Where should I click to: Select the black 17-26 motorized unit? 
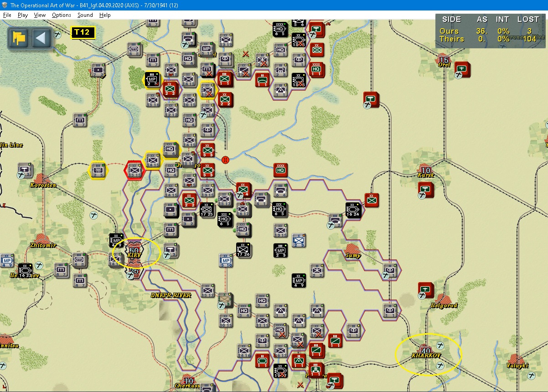(x=244, y=249)
